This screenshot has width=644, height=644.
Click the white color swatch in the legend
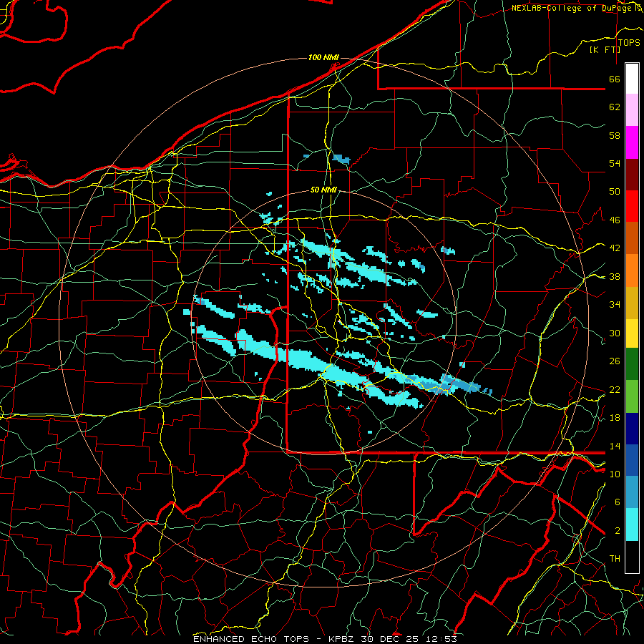pos(632,79)
